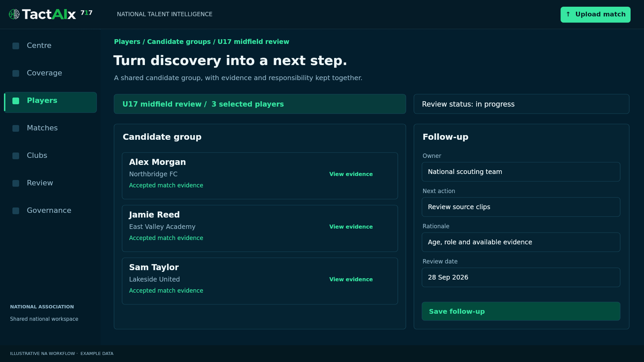Click the Clubs sidebar square icon
The height and width of the screenshot is (362, 644).
pos(16,156)
